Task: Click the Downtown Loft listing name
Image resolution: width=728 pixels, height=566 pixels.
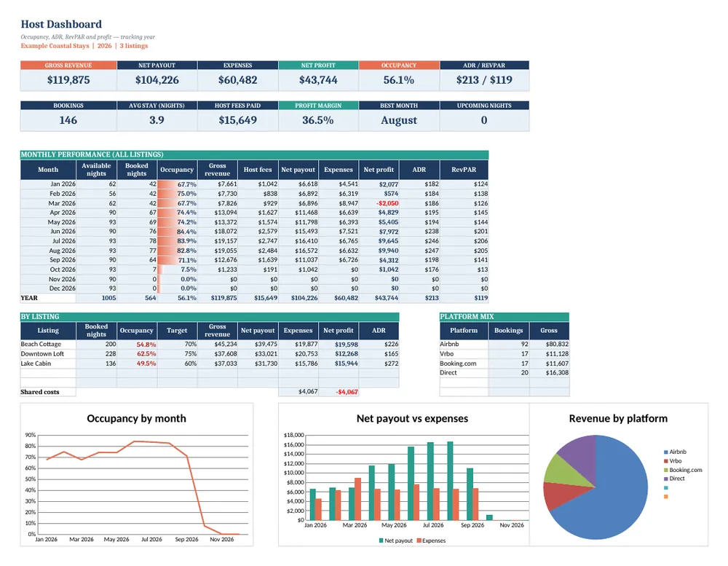Action: pos(42,353)
